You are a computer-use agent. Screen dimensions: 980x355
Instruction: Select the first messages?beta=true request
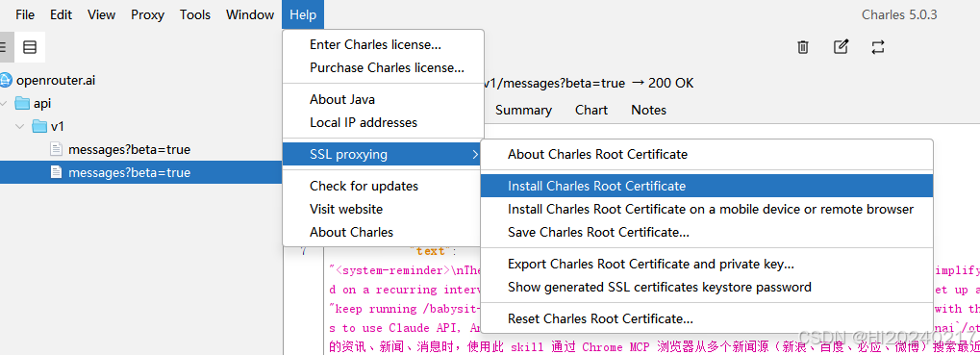click(x=141, y=149)
